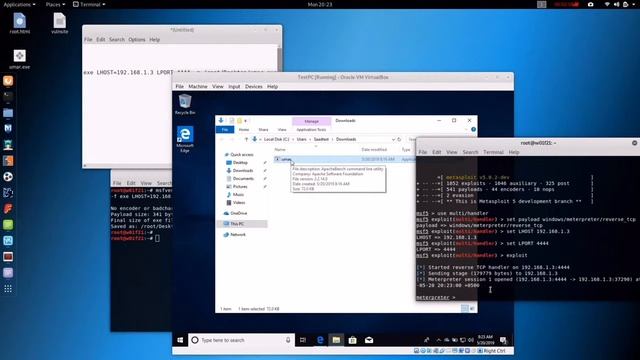Viewport: 640px width, 360px height.
Task: Open the Windows notification center icon
Action: click(x=503, y=340)
